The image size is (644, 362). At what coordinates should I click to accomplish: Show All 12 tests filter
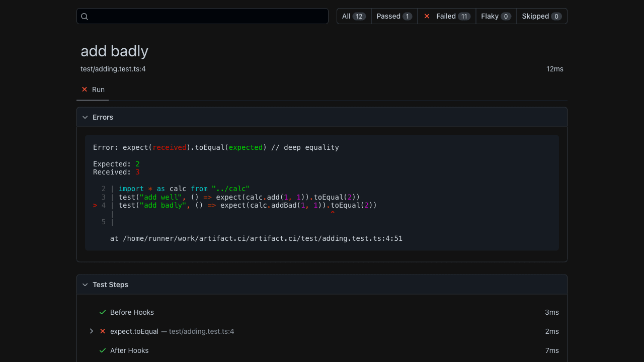coord(354,16)
